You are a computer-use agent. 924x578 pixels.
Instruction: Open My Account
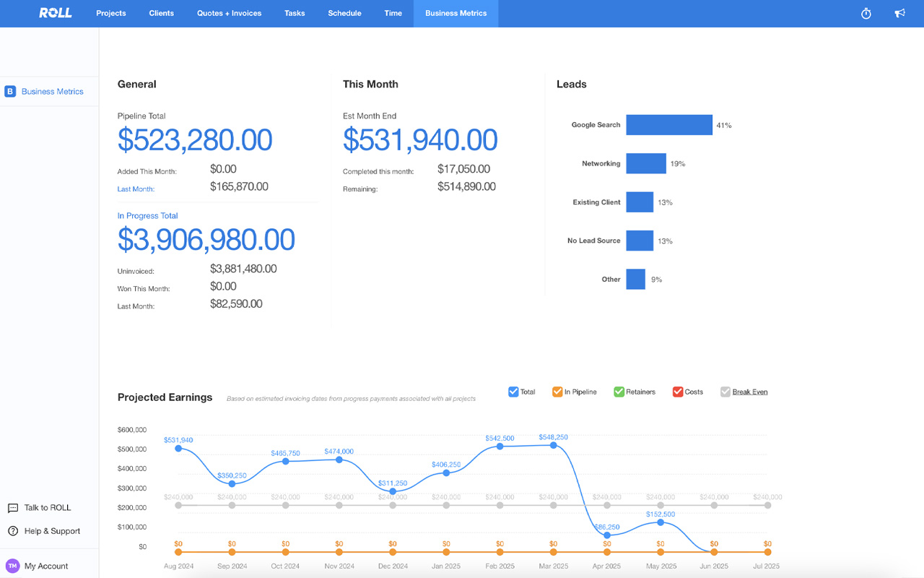46,566
